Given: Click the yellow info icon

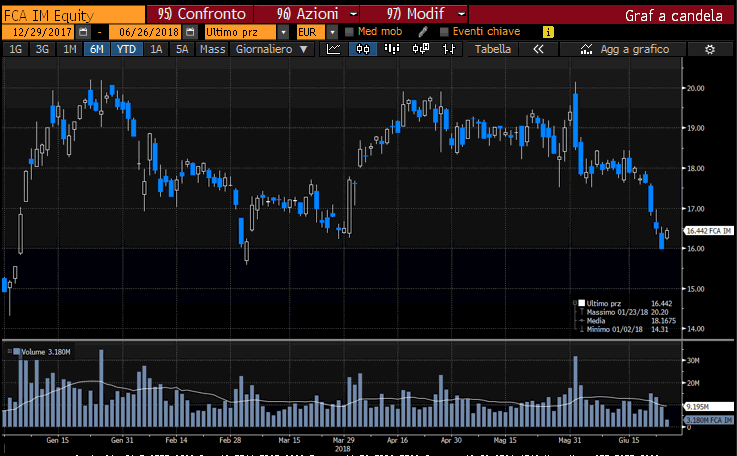Looking at the screenshot, I should (548, 32).
